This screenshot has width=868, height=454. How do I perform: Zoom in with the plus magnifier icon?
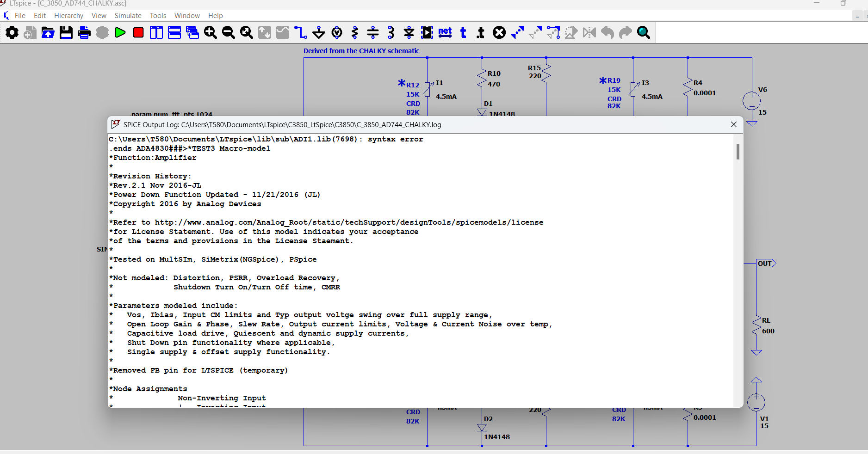coord(211,32)
